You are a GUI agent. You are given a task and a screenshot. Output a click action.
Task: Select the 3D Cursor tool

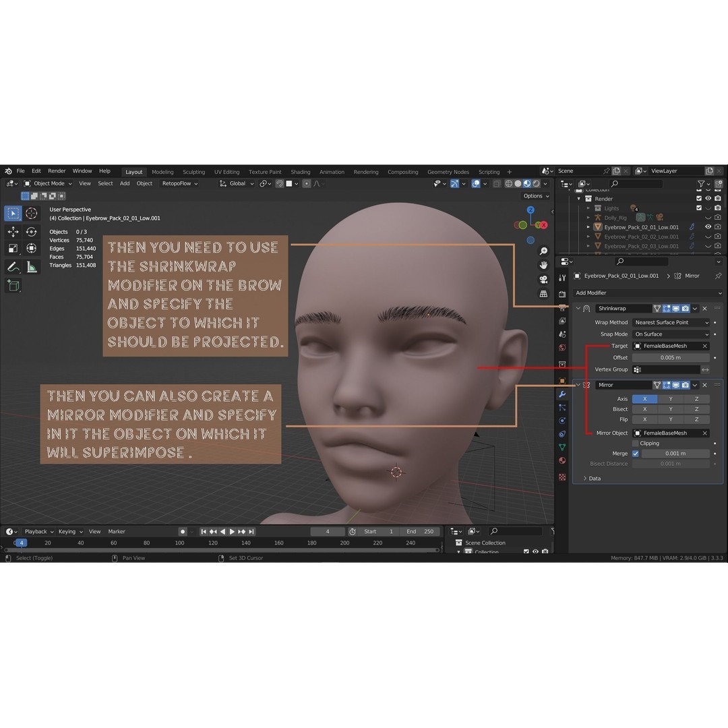pyautogui.click(x=31, y=213)
